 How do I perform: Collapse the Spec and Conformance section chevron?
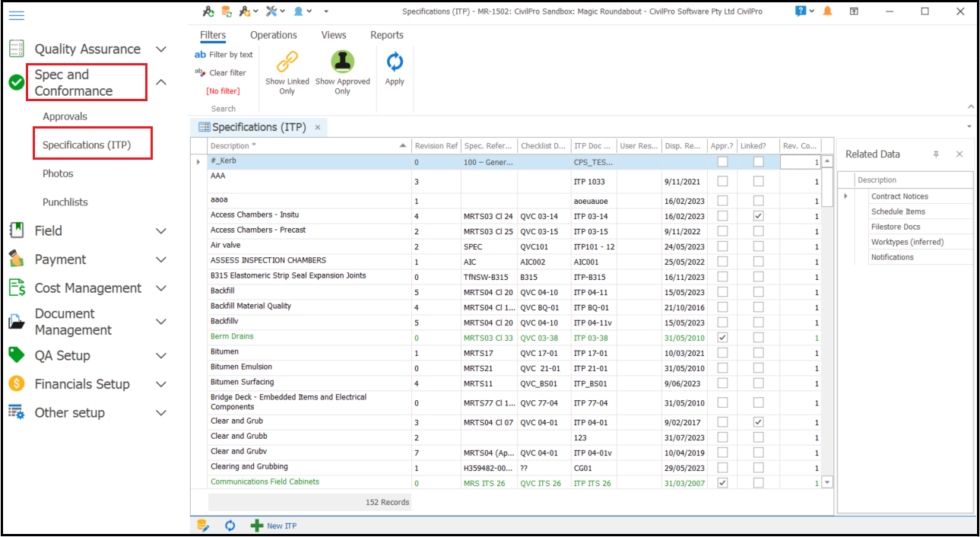(161, 83)
